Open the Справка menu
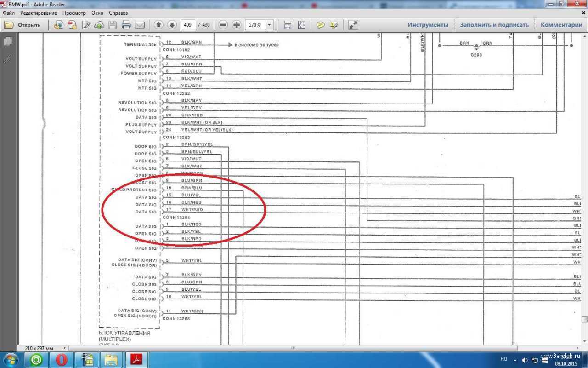The width and height of the screenshot is (588, 368). pyautogui.click(x=119, y=13)
